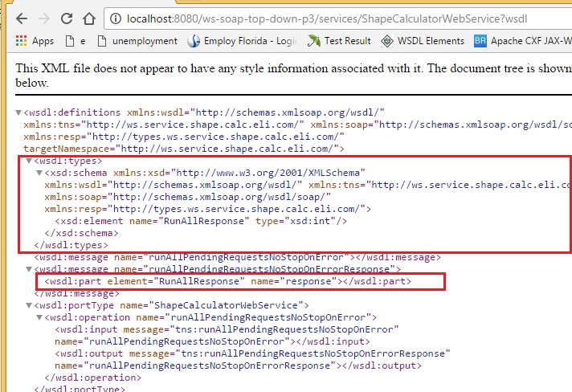Collapse the wsdl:definitions root node

(18, 112)
